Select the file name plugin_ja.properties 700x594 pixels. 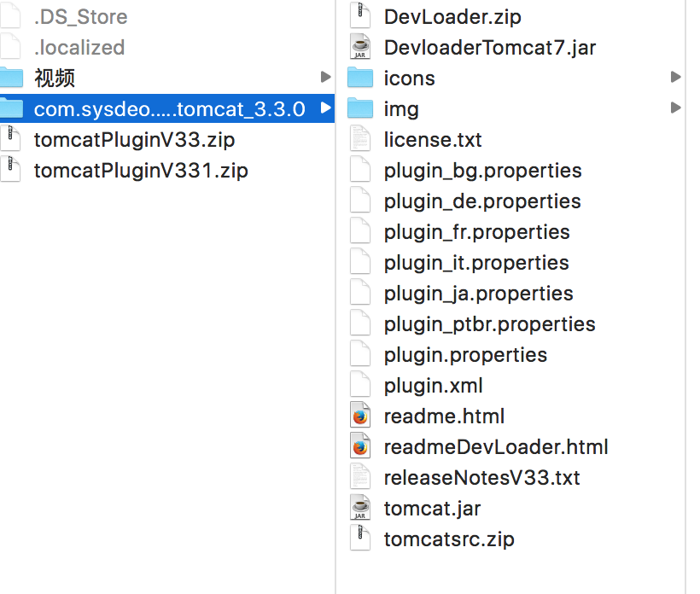pos(479,295)
